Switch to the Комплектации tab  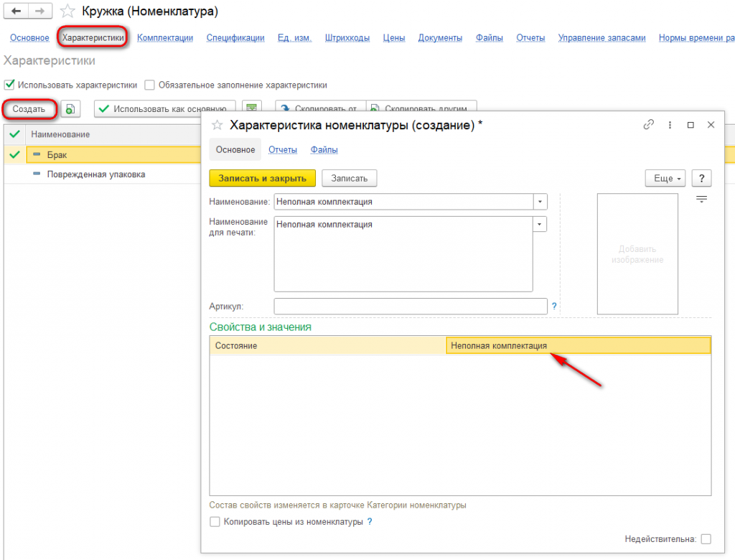coord(165,37)
